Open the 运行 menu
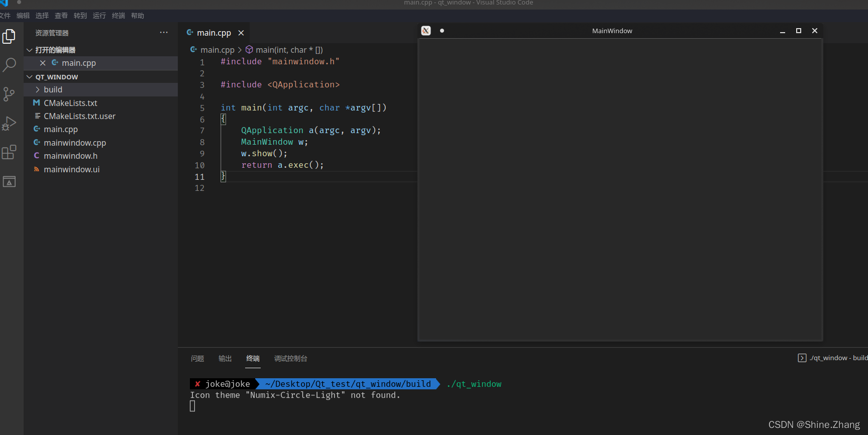868x435 pixels. [99, 16]
